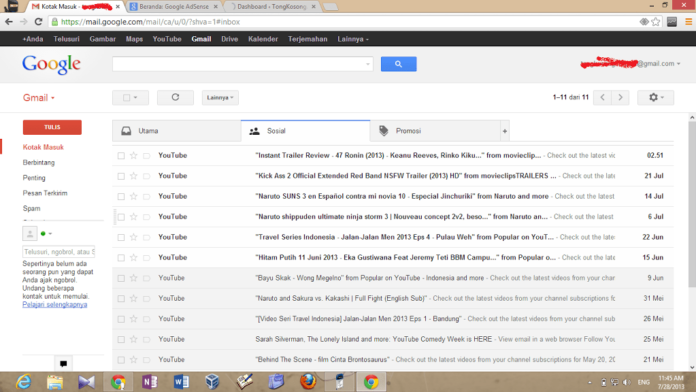Refresh the inbox with reload icon
This screenshot has height=392, width=696.
coord(175,97)
